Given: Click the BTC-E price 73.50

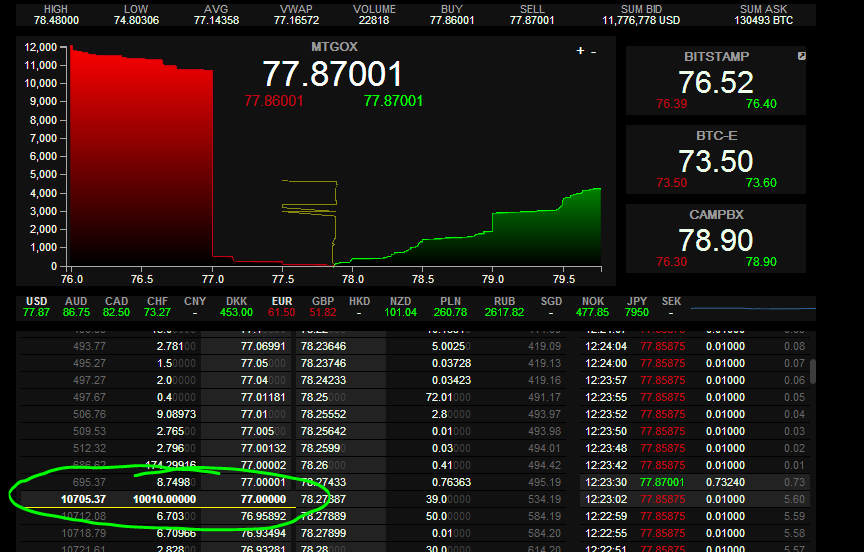Looking at the screenshot, I should [716, 161].
